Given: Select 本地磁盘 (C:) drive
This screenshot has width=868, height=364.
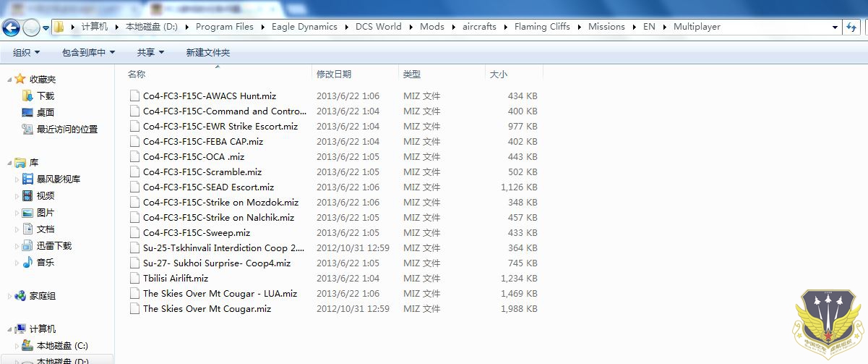Looking at the screenshot, I should [x=61, y=345].
